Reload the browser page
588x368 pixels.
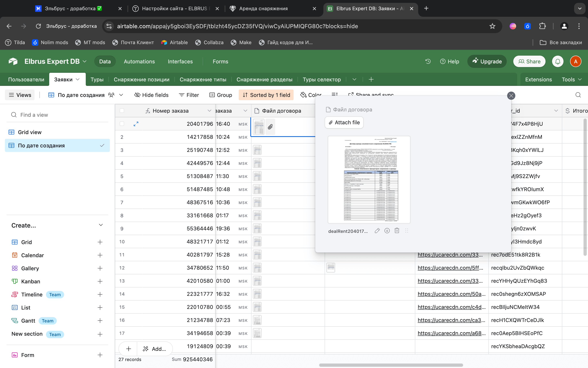click(x=38, y=26)
